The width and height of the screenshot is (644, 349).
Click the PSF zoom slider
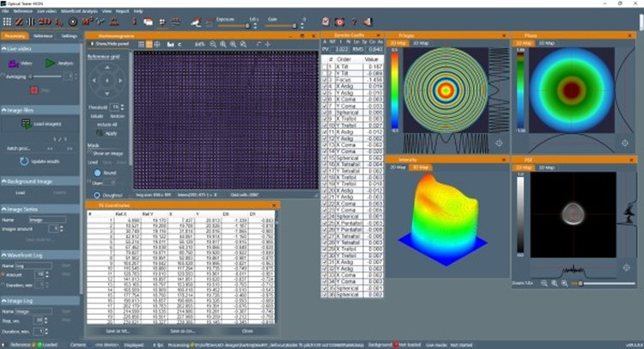(605, 283)
